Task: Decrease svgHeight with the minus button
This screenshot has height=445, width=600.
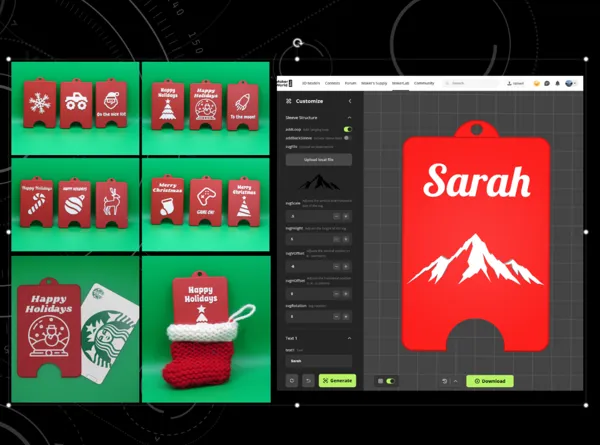Action: (336, 239)
